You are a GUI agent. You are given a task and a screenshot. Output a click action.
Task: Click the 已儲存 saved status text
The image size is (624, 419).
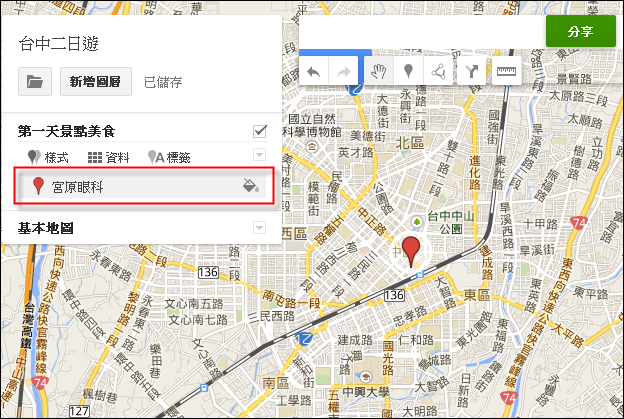(x=163, y=82)
